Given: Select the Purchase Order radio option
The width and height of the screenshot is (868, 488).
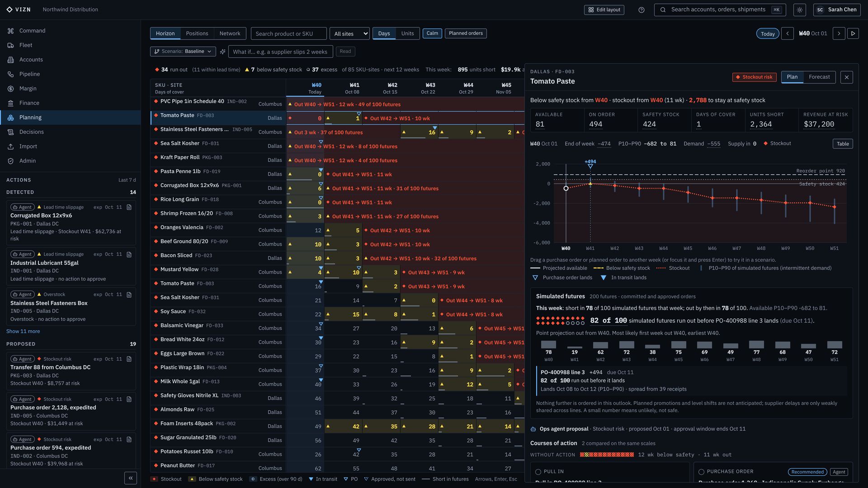Looking at the screenshot, I should point(701,472).
